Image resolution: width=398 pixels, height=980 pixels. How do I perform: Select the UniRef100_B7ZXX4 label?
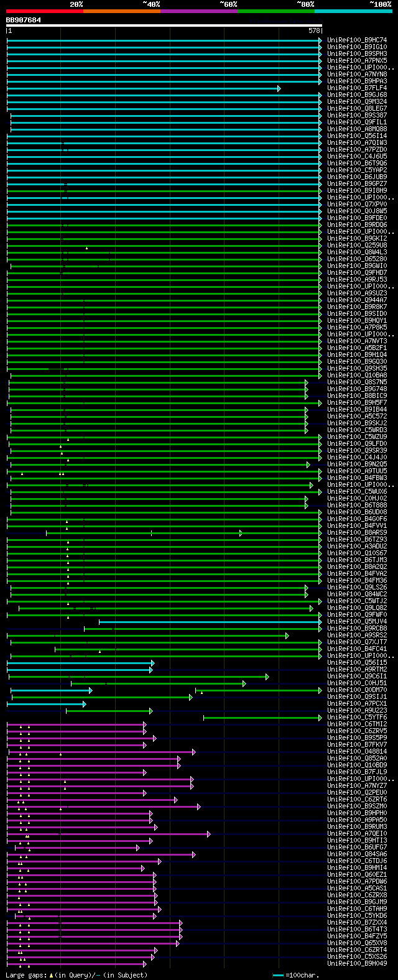click(357, 923)
